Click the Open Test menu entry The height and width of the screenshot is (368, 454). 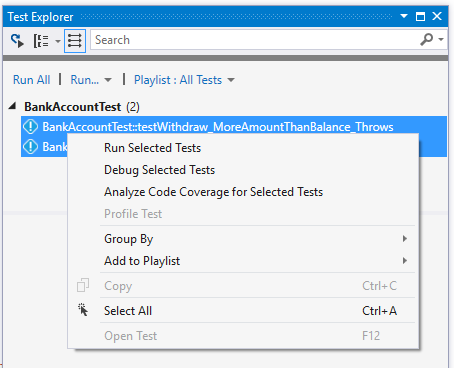click(x=243, y=336)
